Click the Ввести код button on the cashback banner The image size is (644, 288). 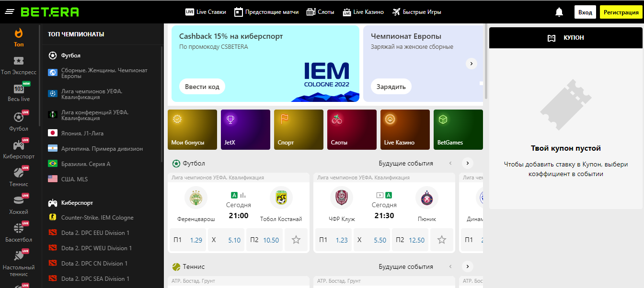point(202,87)
